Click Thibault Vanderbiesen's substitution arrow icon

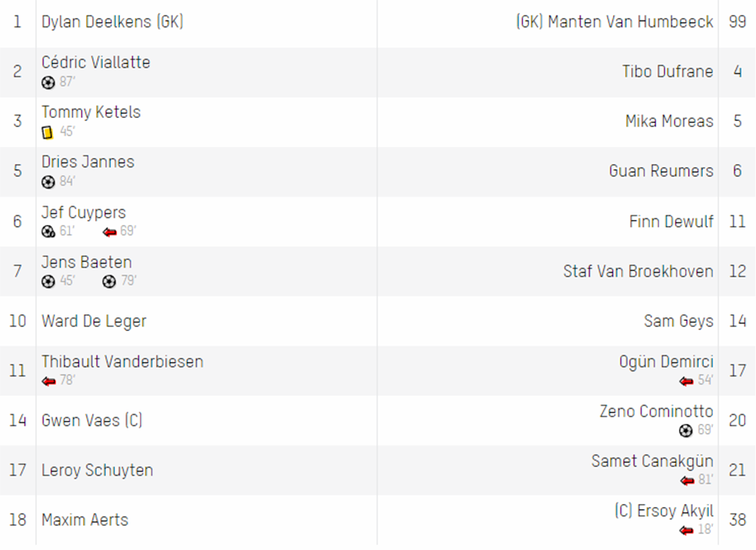(x=48, y=382)
